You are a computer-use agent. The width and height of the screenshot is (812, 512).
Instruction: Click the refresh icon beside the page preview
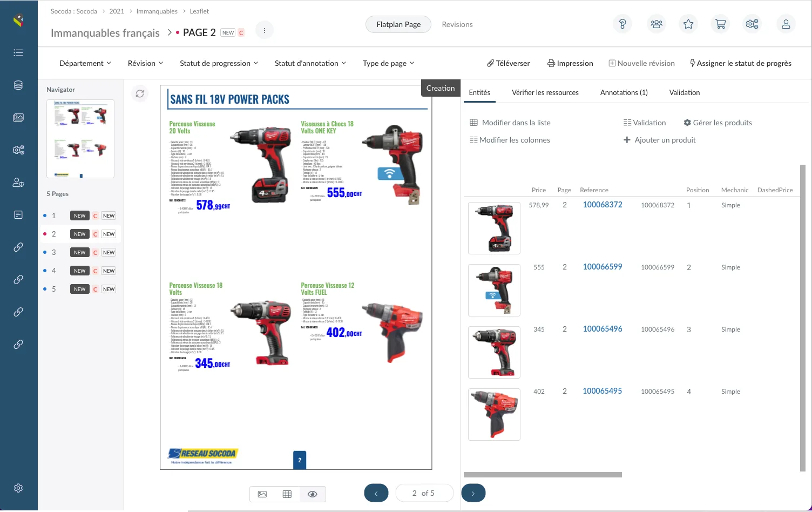(140, 93)
